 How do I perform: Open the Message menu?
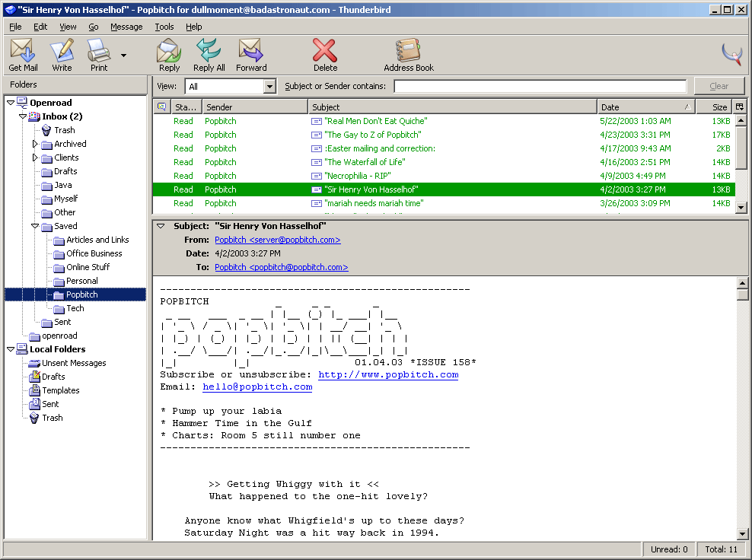point(126,27)
